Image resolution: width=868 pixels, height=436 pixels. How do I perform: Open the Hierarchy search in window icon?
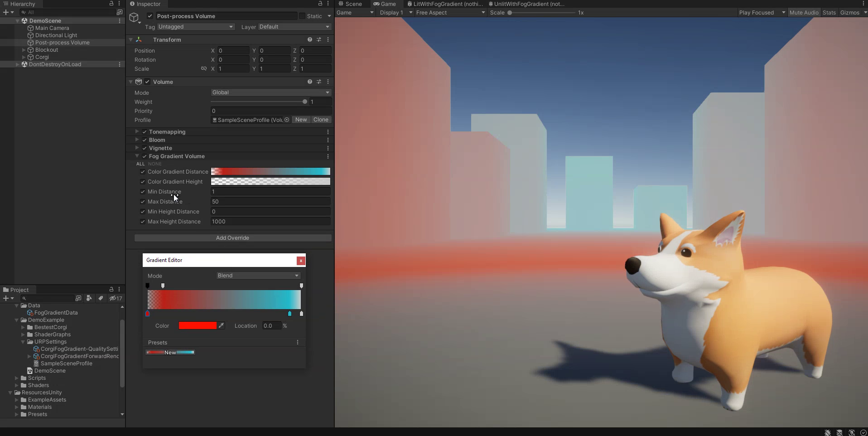click(120, 12)
